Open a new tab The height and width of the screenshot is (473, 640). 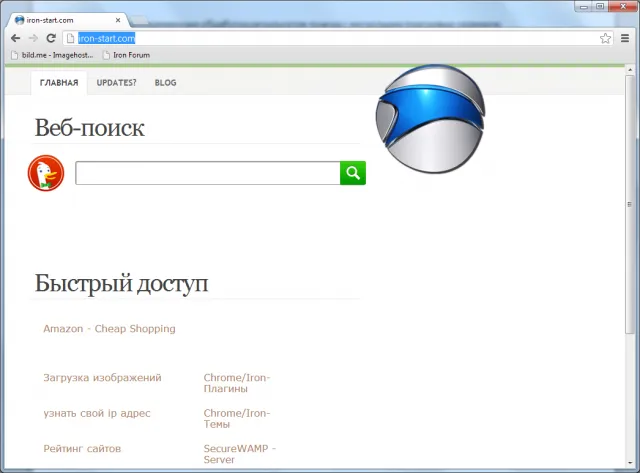click(139, 20)
